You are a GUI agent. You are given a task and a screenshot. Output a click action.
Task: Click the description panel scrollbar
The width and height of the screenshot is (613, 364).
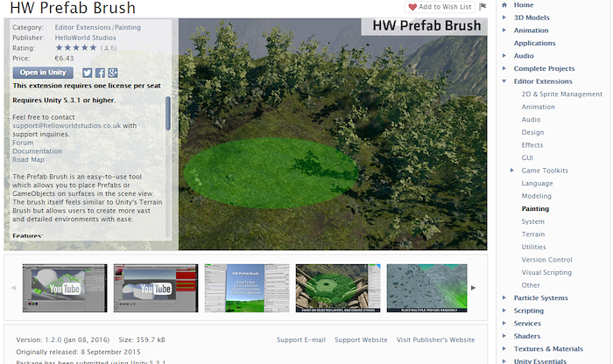(168, 113)
